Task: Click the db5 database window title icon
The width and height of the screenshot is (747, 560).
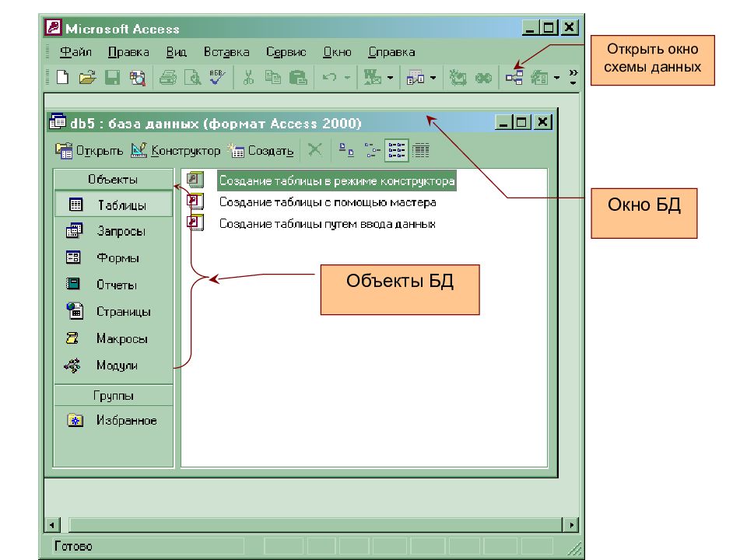Action: 58,122
